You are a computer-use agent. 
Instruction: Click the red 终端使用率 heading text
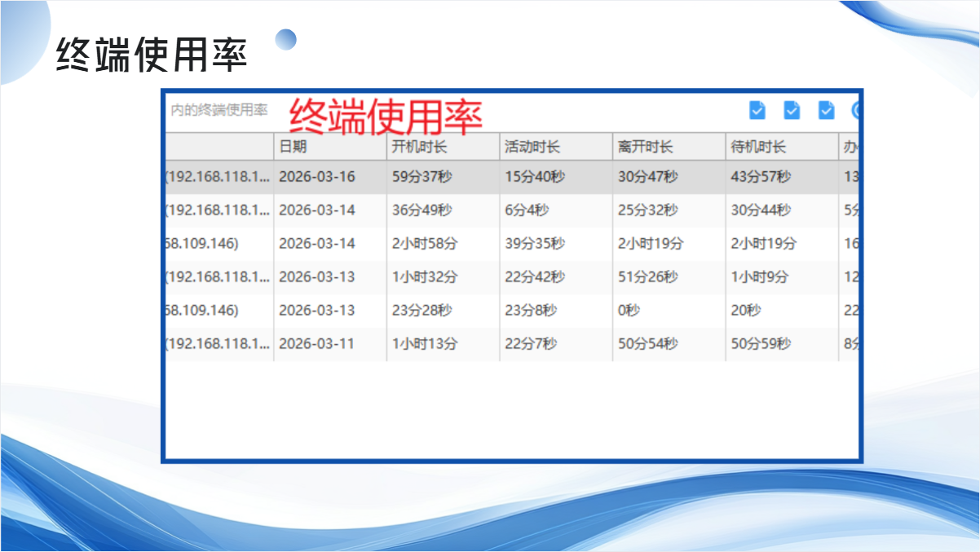[x=386, y=116]
